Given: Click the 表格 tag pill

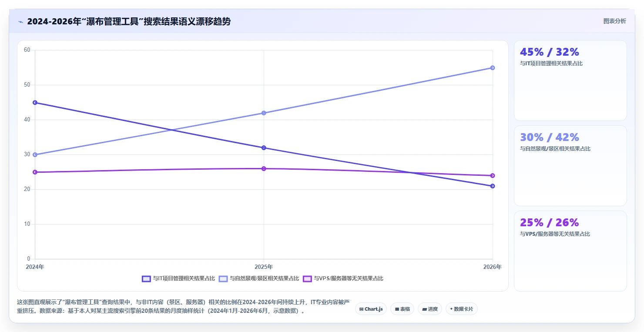Looking at the screenshot, I should click(402, 309).
